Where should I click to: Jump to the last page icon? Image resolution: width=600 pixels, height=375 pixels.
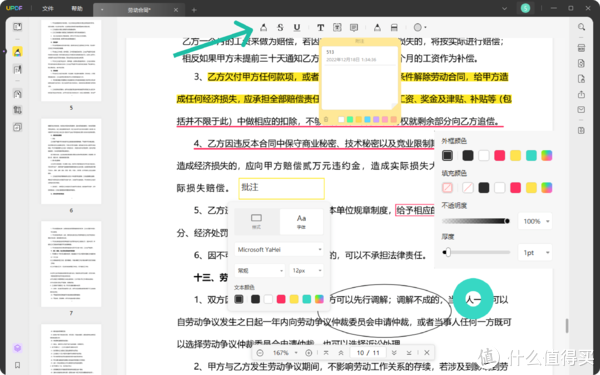click(409, 353)
